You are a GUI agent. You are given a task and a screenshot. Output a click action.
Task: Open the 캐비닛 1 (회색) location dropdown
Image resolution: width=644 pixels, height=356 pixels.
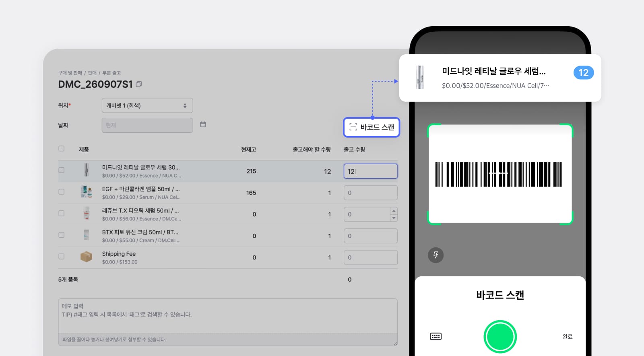pos(147,105)
